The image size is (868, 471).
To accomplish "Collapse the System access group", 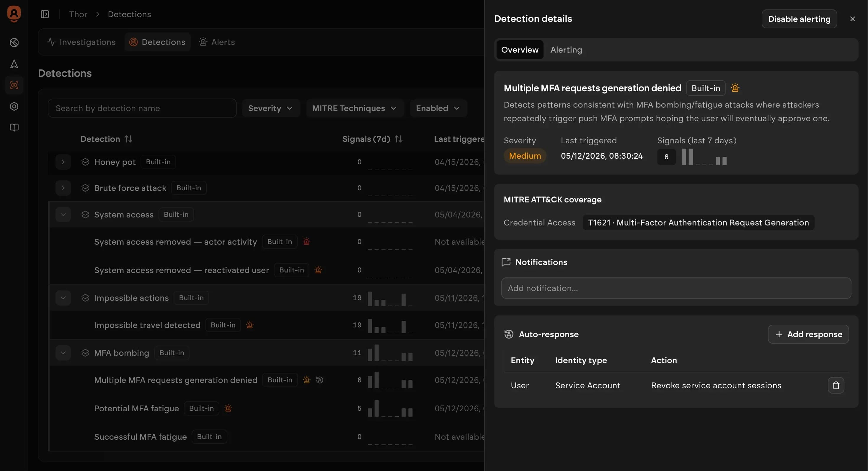I will (63, 215).
